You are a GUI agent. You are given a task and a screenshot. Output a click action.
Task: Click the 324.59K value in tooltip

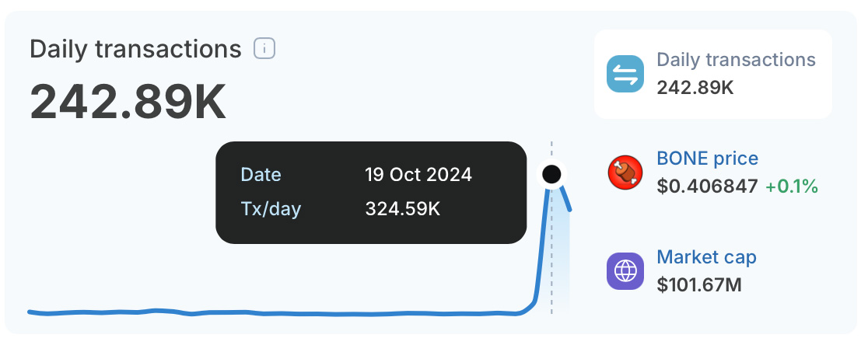coord(403,209)
